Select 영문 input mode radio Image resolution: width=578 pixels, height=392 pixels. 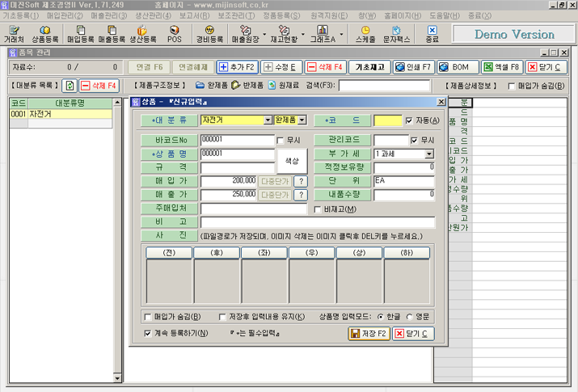[x=409, y=317]
